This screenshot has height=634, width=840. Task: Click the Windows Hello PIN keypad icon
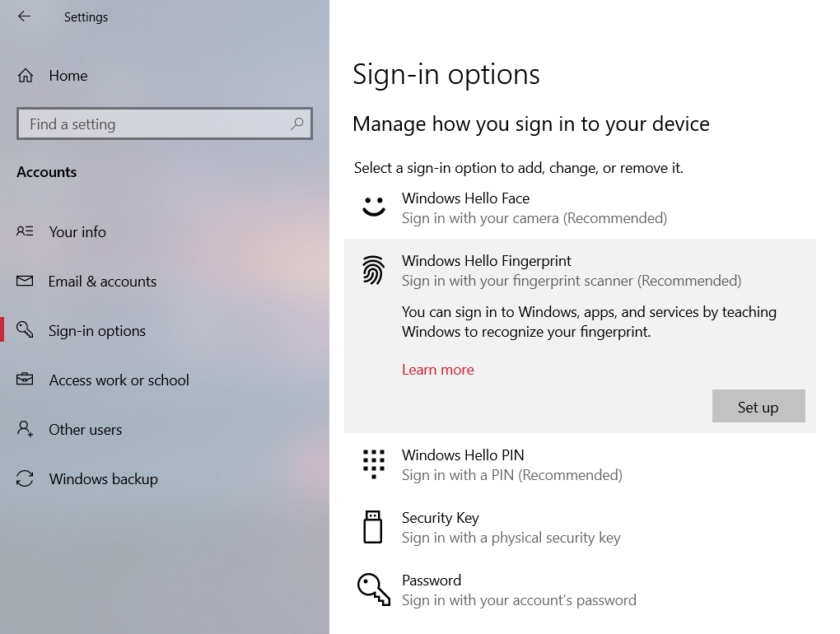373,464
